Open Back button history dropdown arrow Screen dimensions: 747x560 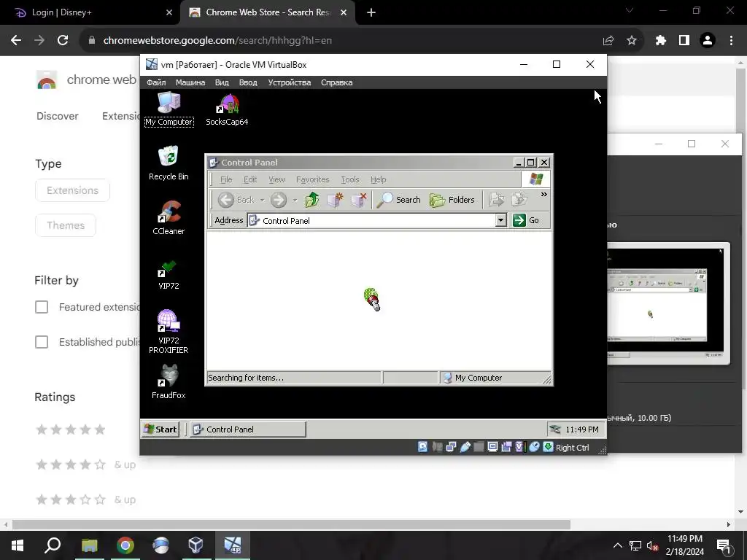click(262, 200)
